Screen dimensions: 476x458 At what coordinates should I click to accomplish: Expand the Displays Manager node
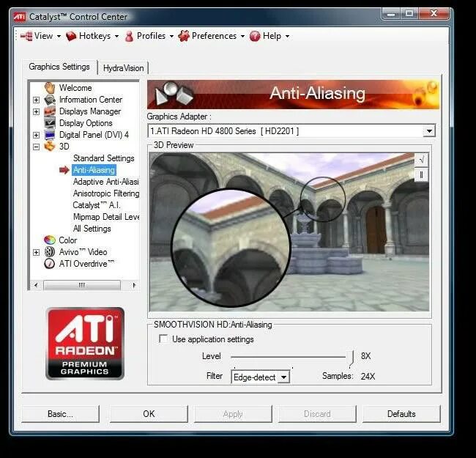[36, 112]
